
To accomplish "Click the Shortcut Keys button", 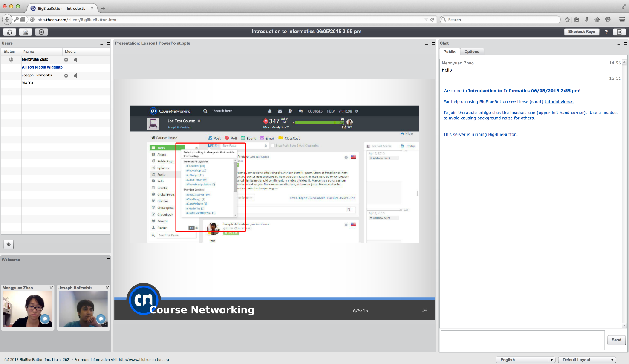I will 582,32.
